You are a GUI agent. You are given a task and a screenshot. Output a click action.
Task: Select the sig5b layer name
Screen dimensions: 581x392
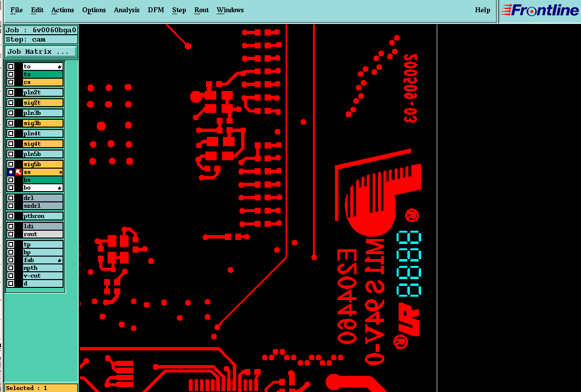pos(43,164)
